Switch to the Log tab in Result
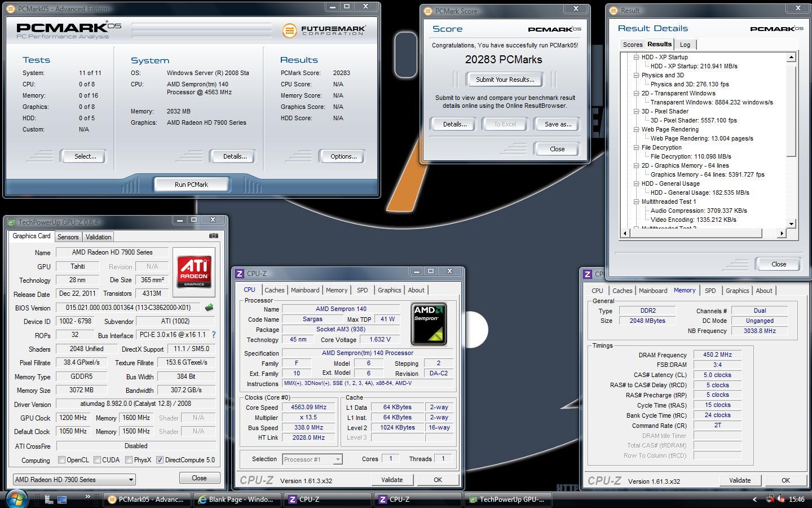 point(685,45)
